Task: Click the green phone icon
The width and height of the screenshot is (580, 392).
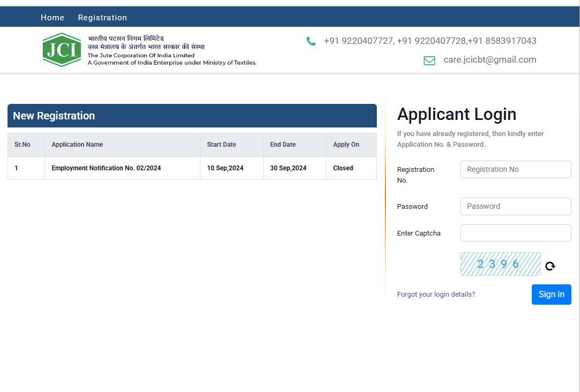Action: coord(311,41)
